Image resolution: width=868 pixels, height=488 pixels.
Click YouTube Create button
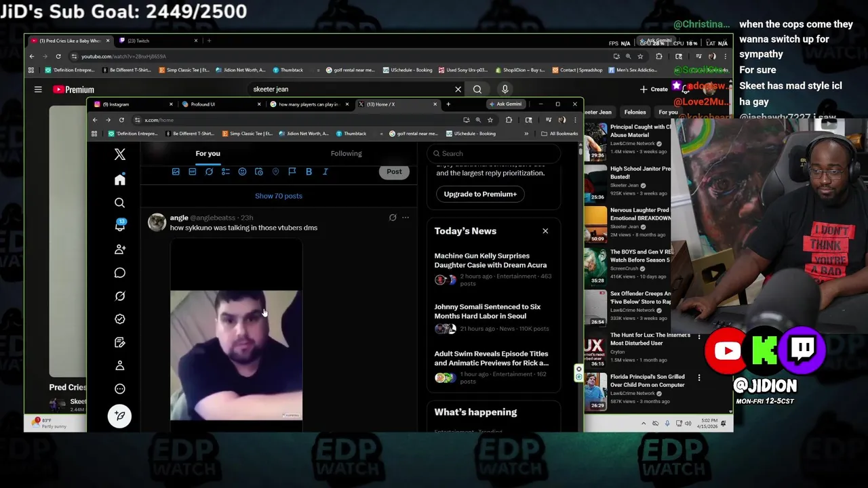654,89
